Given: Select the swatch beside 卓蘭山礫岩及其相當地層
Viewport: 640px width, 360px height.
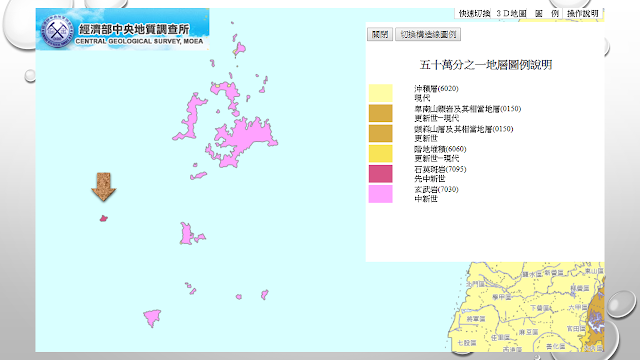Looking at the screenshot, I should [380, 113].
